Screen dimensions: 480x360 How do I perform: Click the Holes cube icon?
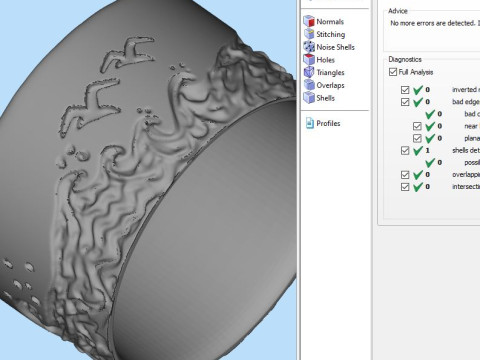[309, 60]
